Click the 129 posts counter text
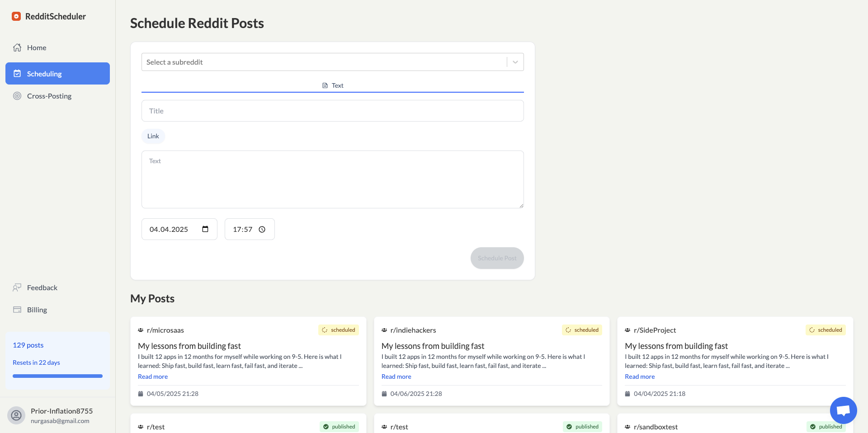868x433 pixels. (x=28, y=345)
